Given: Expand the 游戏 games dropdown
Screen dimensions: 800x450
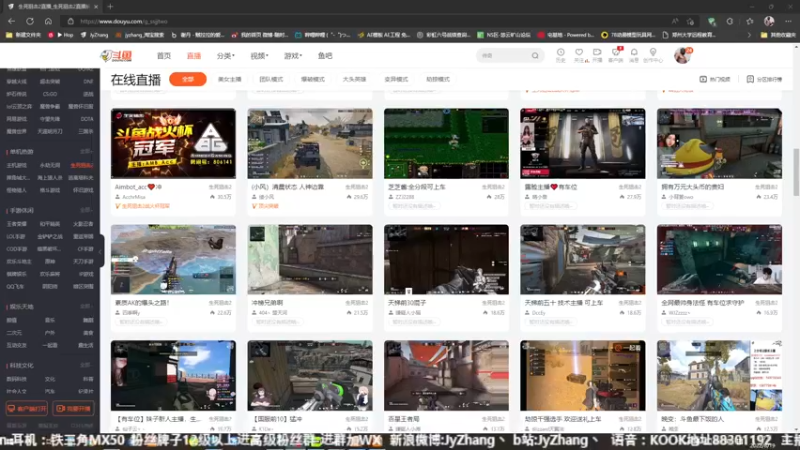Looking at the screenshot, I should click(x=292, y=56).
